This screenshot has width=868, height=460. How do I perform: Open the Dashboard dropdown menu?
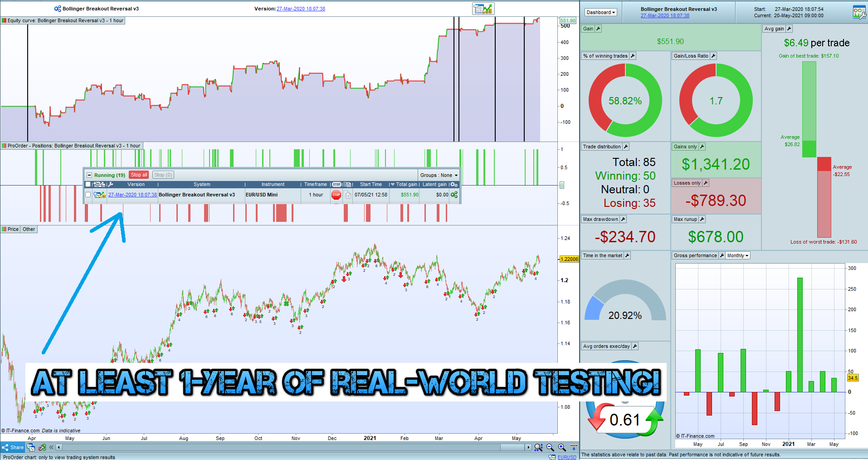point(600,12)
